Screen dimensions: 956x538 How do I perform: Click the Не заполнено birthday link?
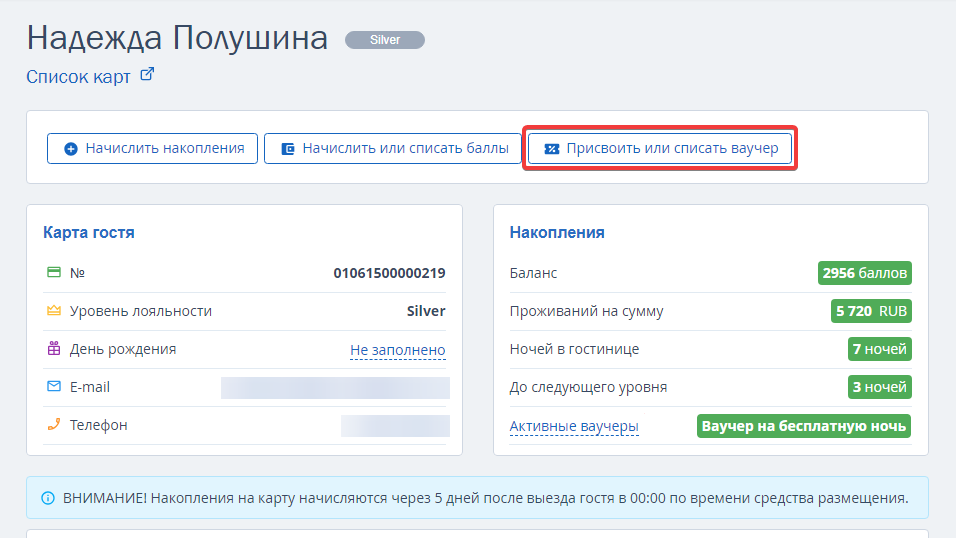398,350
